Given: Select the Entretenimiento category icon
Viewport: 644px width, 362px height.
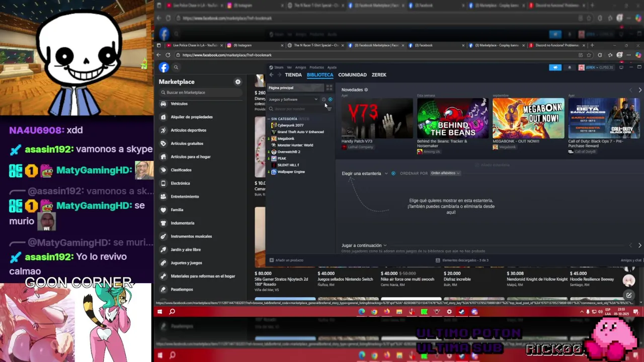Looking at the screenshot, I should pos(163,197).
